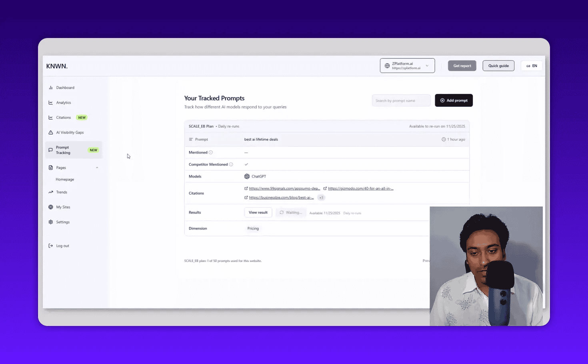
Task: Click info icon beside Competitor Mentioned
Action: [x=231, y=164]
